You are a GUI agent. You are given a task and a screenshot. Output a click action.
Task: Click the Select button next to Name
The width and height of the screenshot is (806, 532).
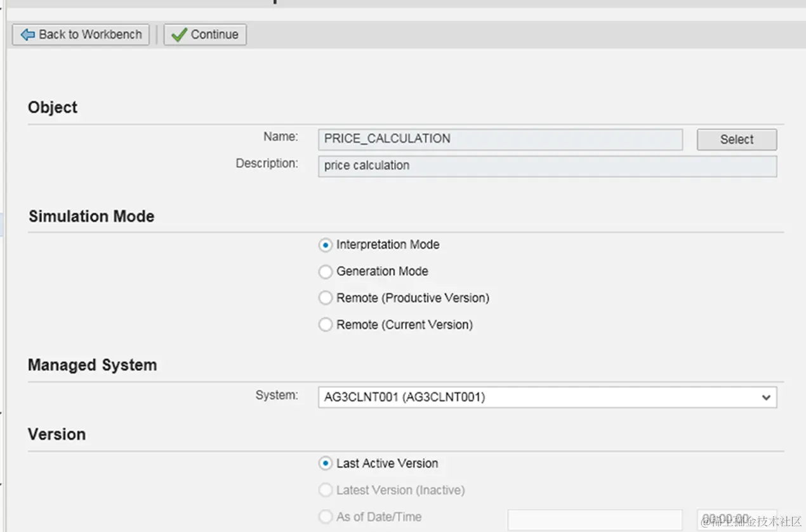(x=737, y=139)
